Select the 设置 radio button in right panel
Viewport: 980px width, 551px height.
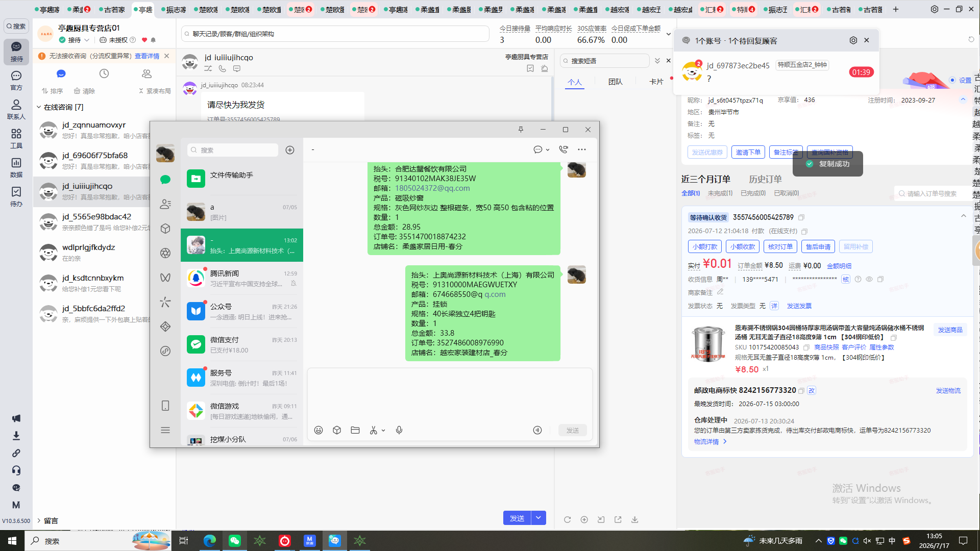pyautogui.click(x=952, y=80)
